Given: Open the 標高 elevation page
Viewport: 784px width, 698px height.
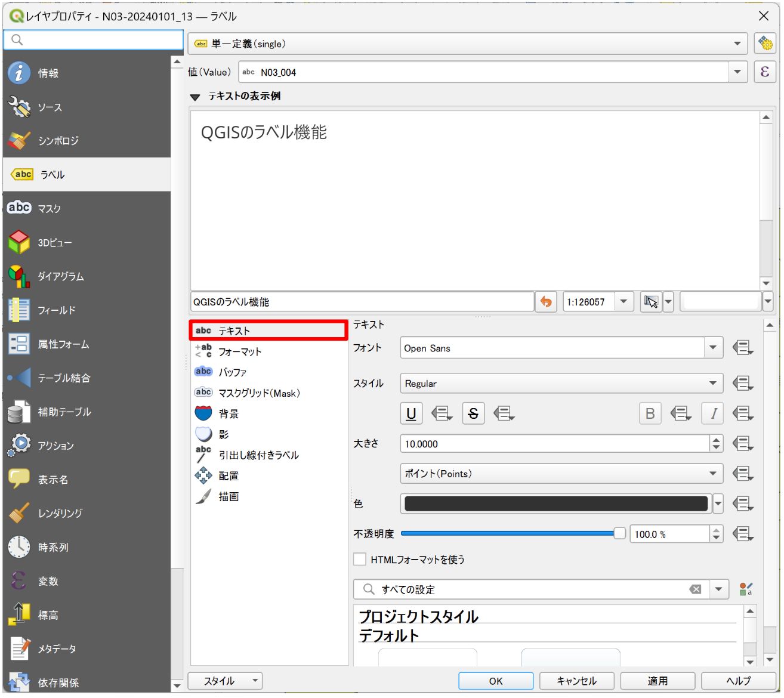Looking at the screenshot, I should click(x=87, y=615).
